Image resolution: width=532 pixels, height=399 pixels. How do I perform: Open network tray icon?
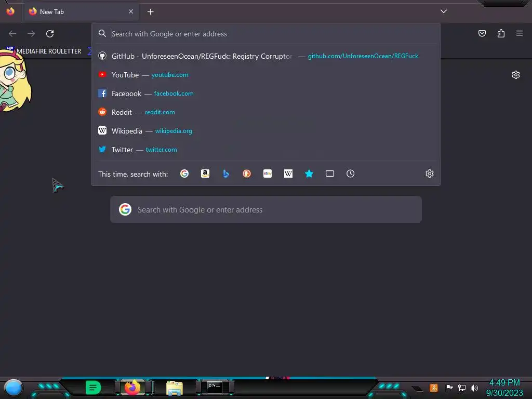pos(462,388)
